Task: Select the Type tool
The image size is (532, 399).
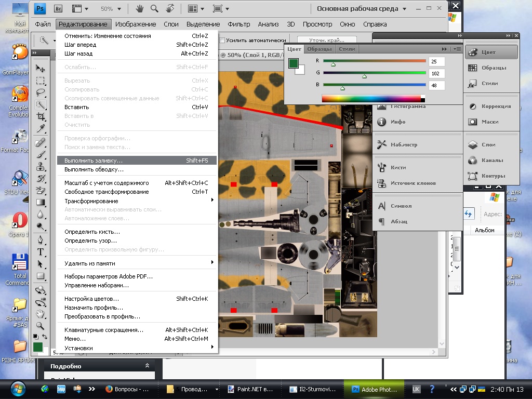Action: 41,251
